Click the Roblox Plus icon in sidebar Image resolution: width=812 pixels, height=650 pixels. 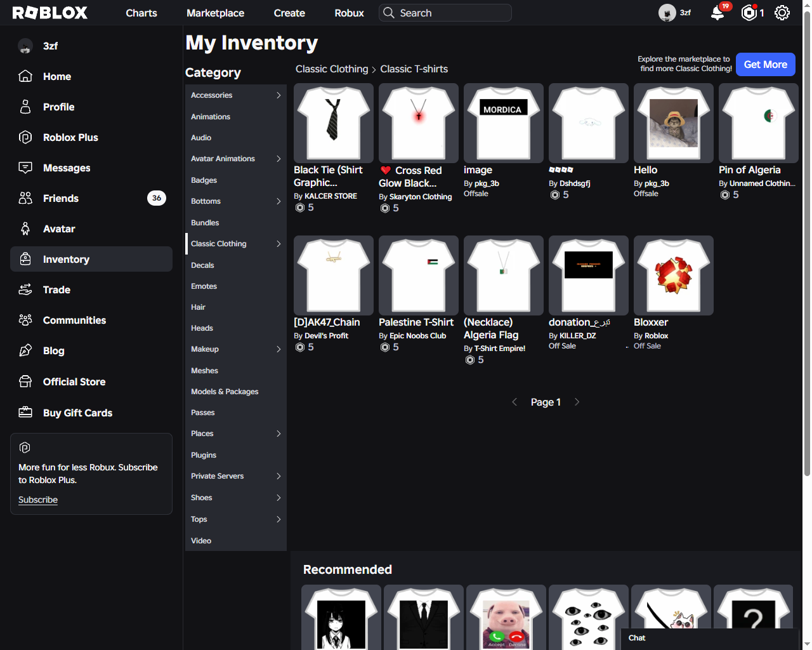(25, 137)
